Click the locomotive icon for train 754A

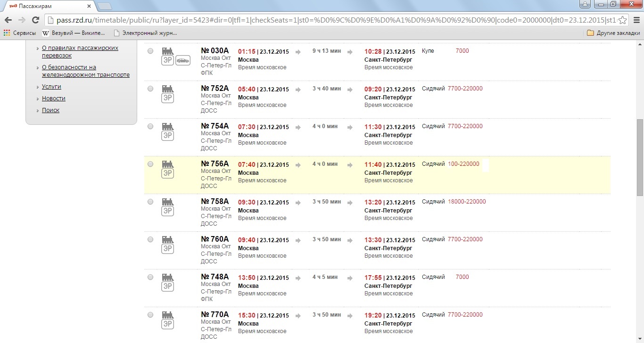coord(167,126)
